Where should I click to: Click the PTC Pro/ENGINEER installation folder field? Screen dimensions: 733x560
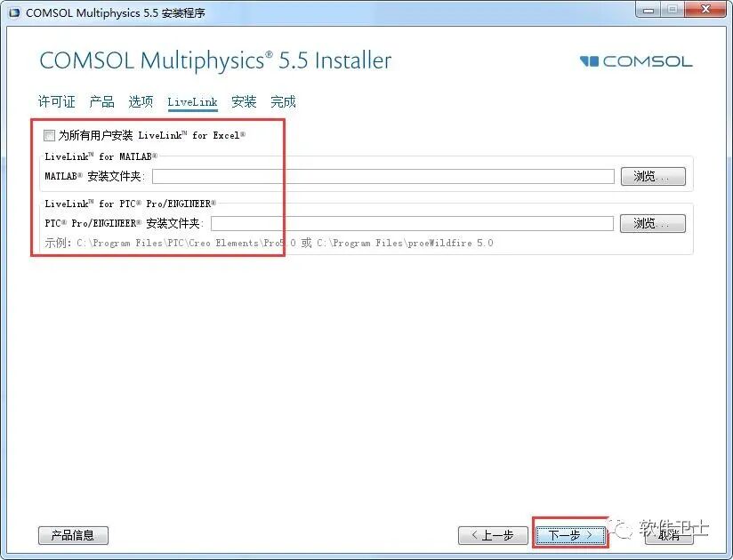click(412, 223)
